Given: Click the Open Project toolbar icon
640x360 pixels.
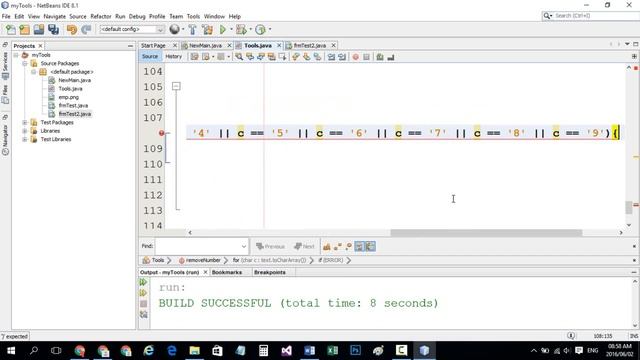Looking at the screenshot, I should tap(39, 29).
